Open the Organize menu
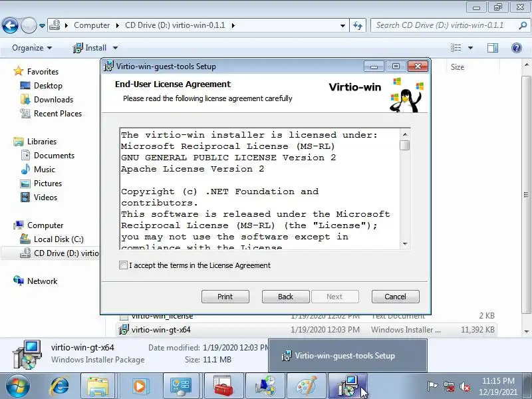 coord(32,48)
